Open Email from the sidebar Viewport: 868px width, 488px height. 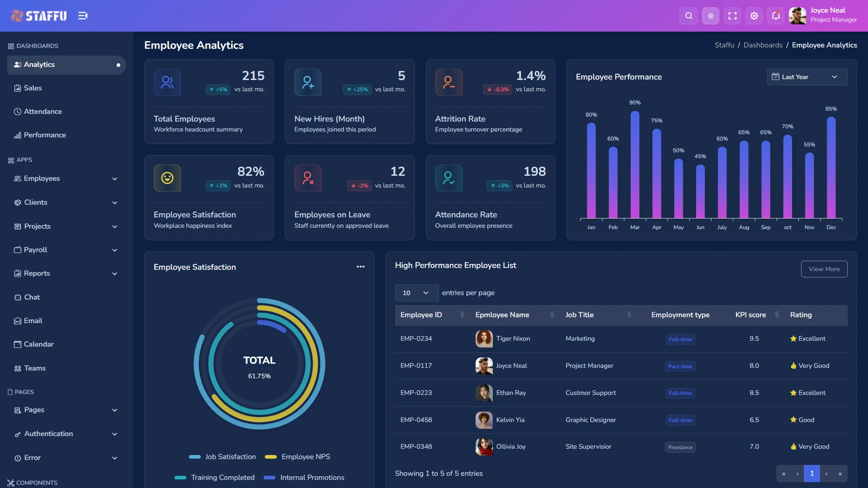click(66, 321)
